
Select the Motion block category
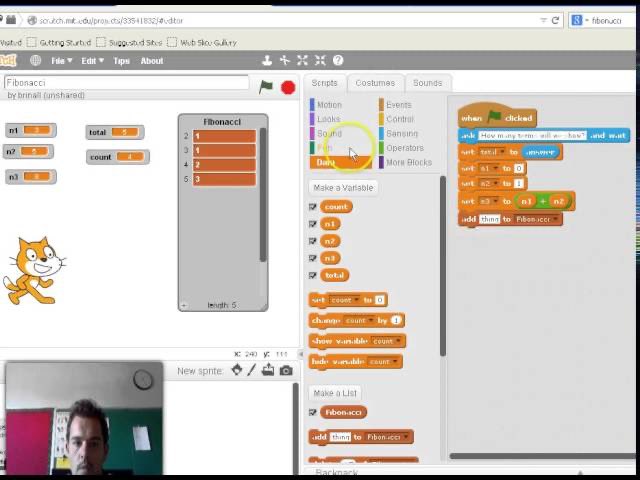coord(327,105)
